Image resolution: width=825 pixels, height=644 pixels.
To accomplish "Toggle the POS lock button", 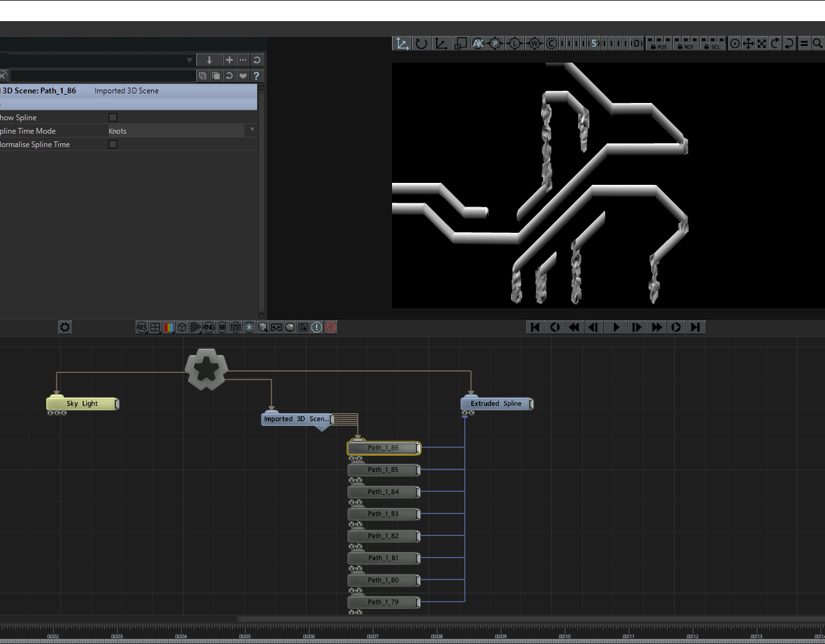I will pyautogui.click(x=659, y=43).
